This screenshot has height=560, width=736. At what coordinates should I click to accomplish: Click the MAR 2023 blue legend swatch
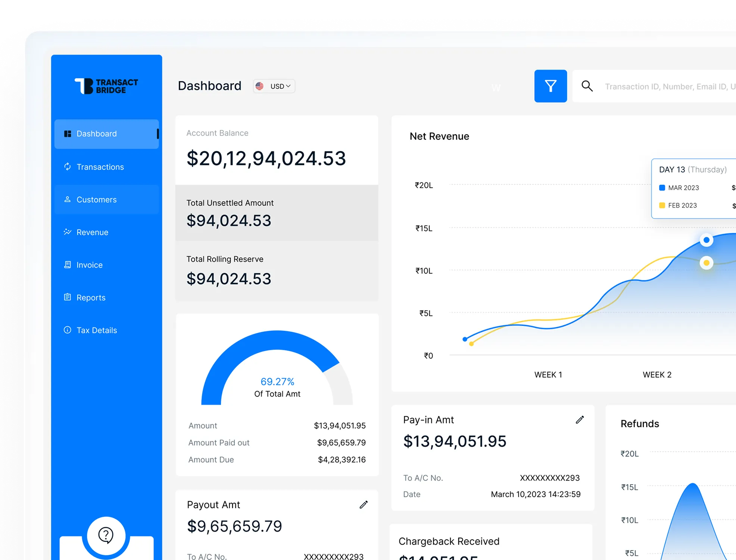[662, 188]
